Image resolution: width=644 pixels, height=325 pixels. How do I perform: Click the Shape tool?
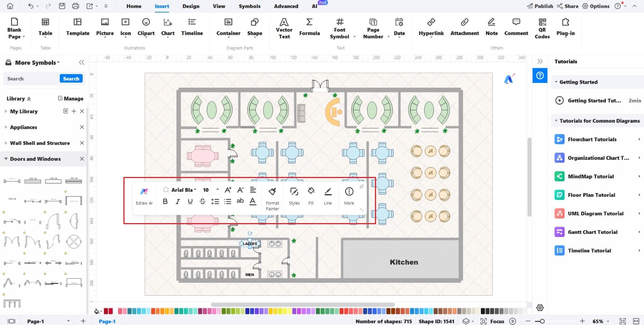255,27
